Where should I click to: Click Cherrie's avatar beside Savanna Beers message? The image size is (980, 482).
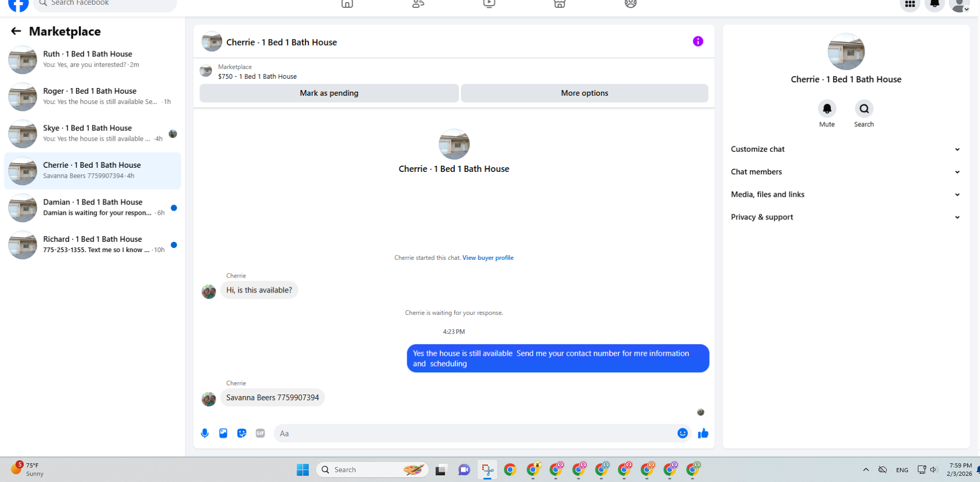(209, 399)
